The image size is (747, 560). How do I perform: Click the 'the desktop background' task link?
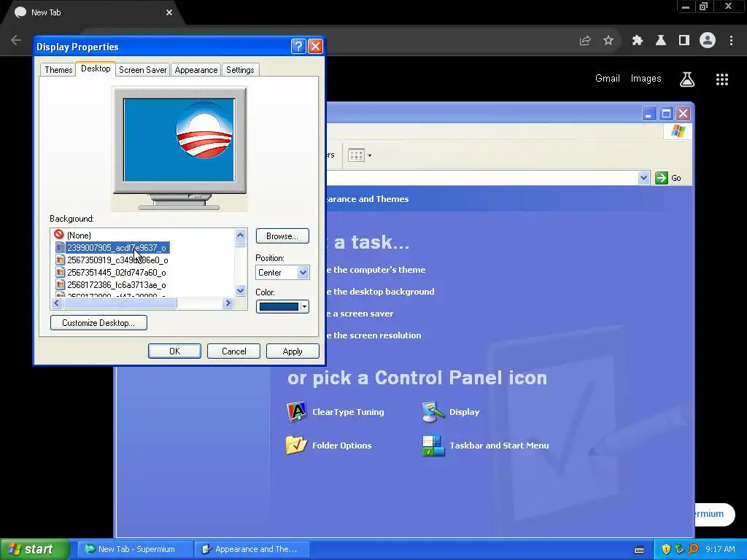point(380,292)
